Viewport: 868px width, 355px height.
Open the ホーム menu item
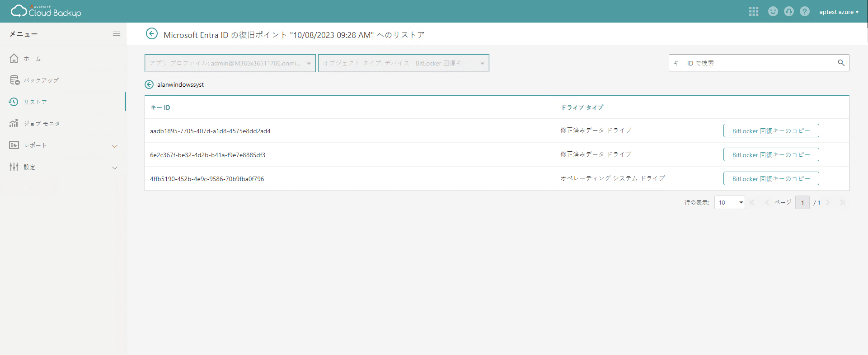33,59
